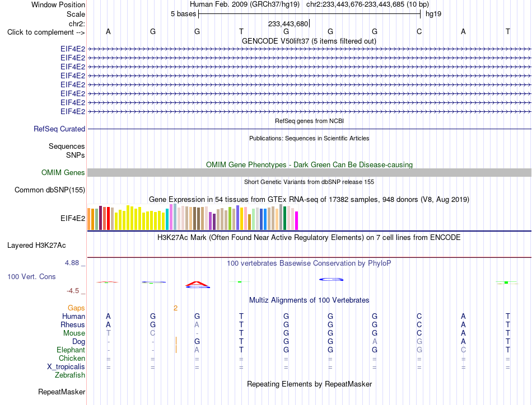This screenshot has height=405, width=532.
Task: Click the 233,443,680 position marker on ruler
Action: pos(289,23)
